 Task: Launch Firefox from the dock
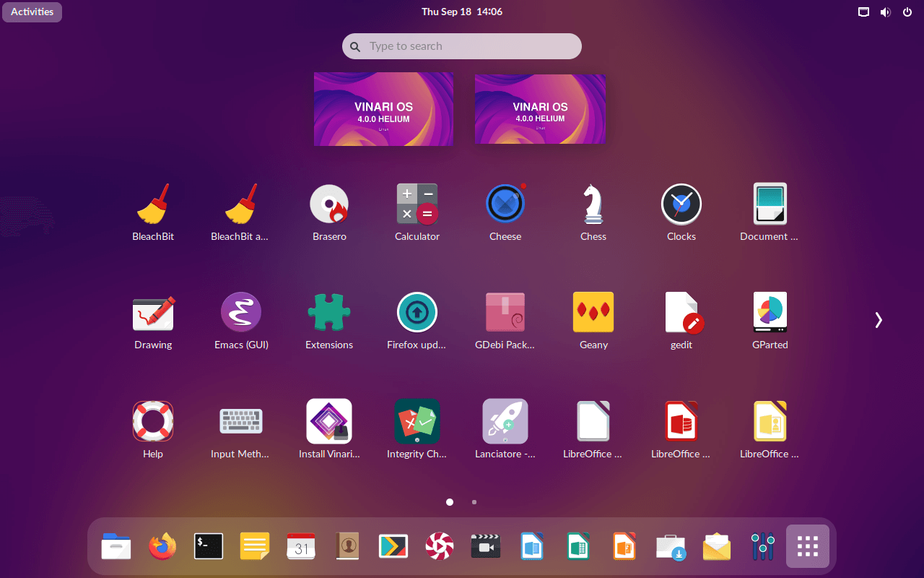[162, 546]
